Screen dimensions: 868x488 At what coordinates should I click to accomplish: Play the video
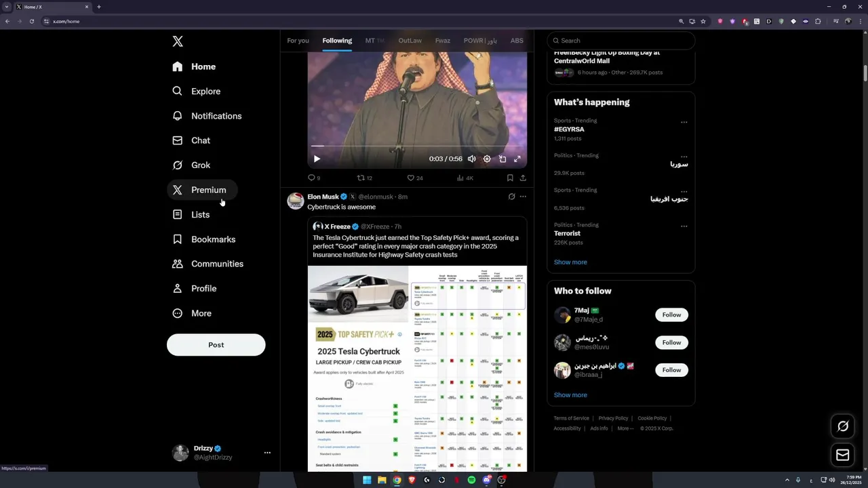click(317, 159)
